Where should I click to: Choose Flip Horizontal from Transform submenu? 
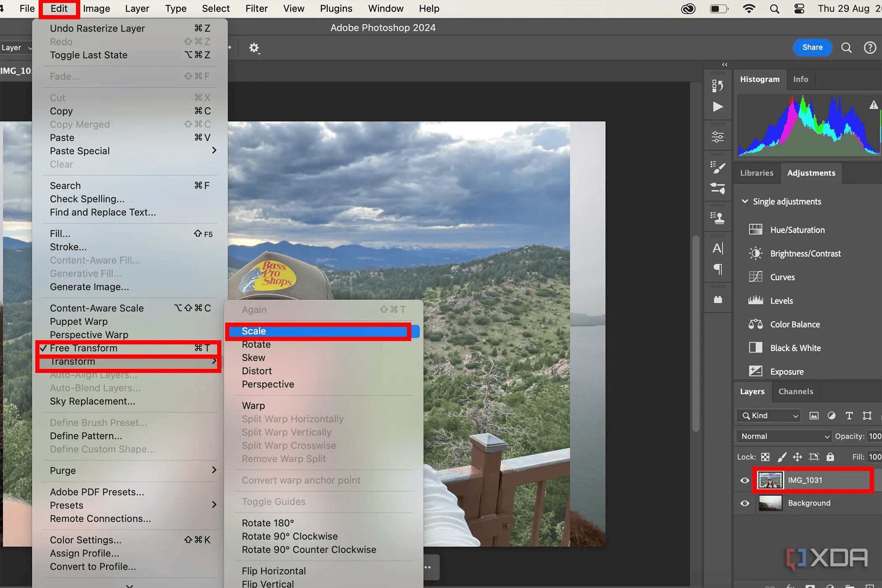pyautogui.click(x=273, y=571)
